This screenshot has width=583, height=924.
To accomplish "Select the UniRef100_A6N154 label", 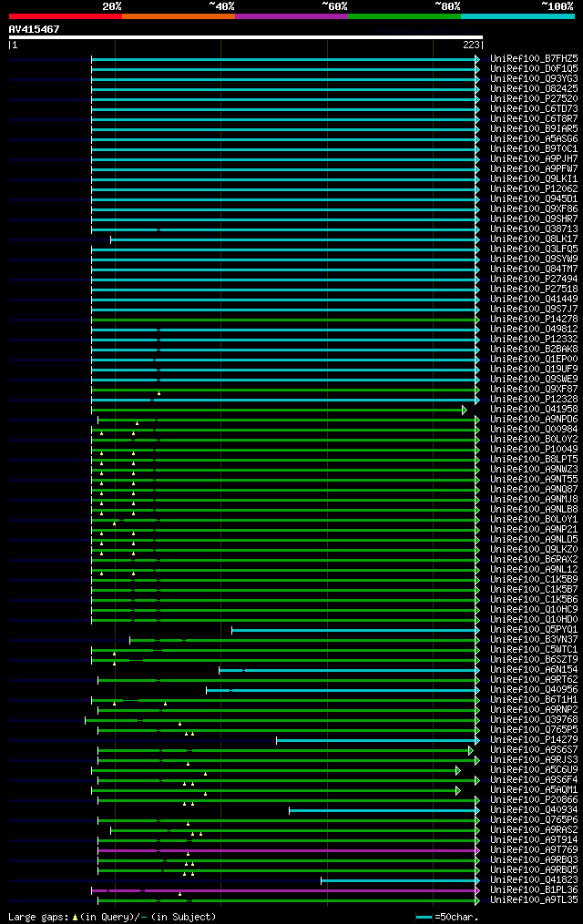I will (x=534, y=670).
